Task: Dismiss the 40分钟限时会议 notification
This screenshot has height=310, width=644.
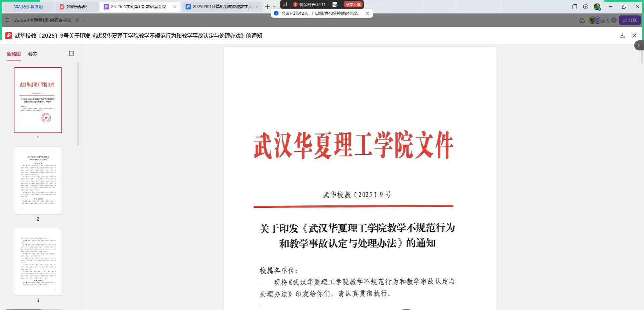Action: 367,13
